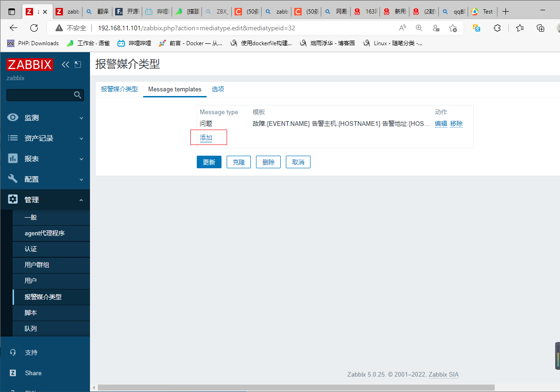Viewport: 560px width, 392px height.
Task: Click the 克隆 button
Action: (239, 162)
